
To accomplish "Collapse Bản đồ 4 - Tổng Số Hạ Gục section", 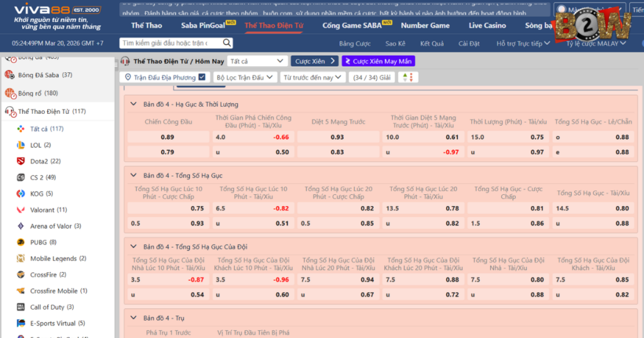I will (133, 176).
